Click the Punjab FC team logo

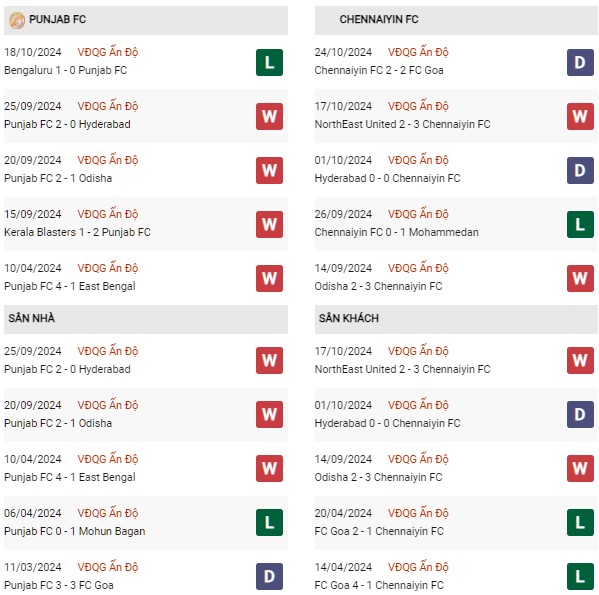tap(17, 20)
